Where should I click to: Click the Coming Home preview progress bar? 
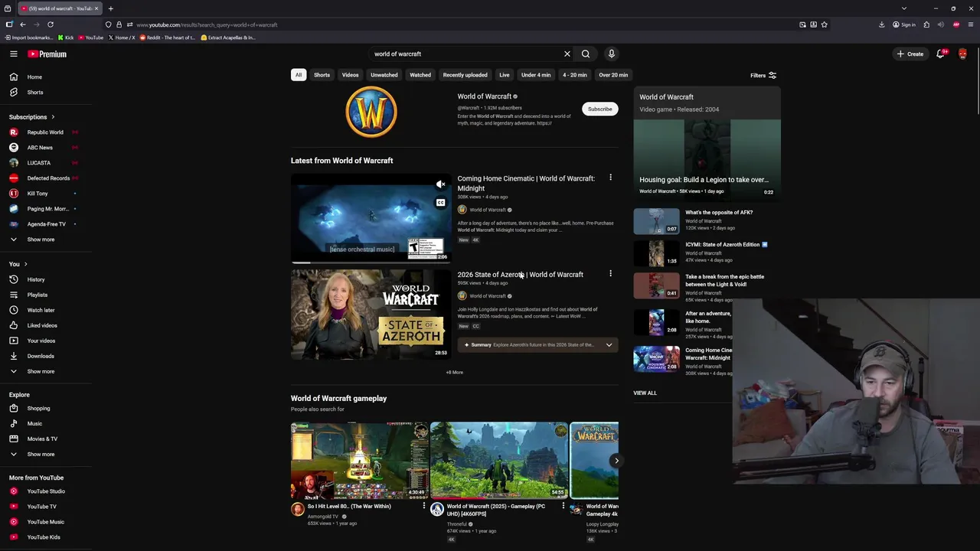tap(371, 262)
